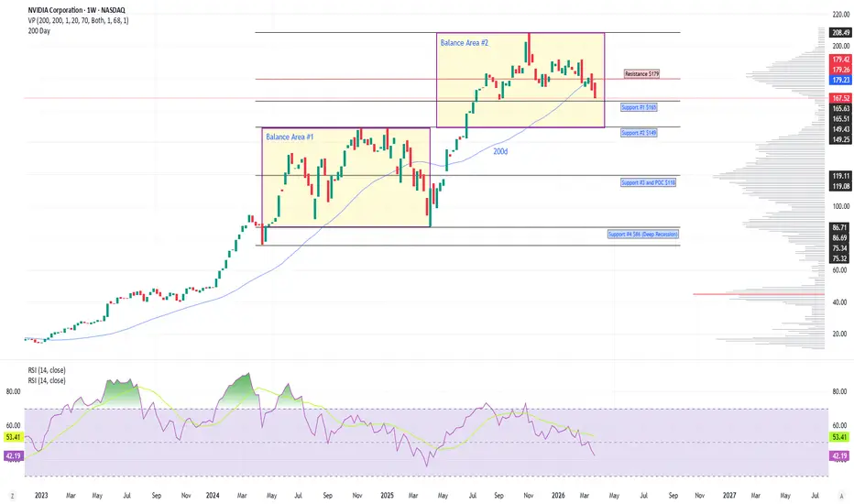Select the Balance Area #1 text label

290,137
